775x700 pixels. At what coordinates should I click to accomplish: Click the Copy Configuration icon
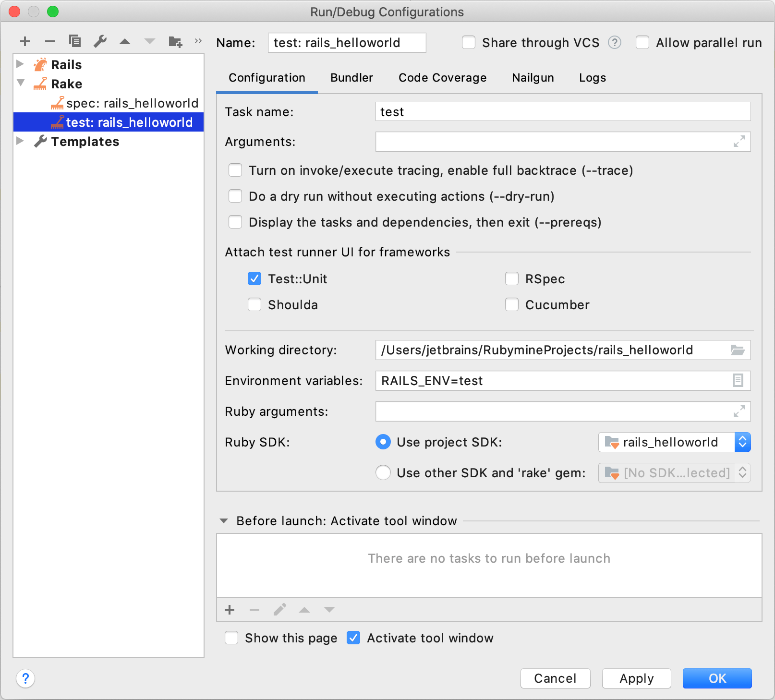[75, 41]
